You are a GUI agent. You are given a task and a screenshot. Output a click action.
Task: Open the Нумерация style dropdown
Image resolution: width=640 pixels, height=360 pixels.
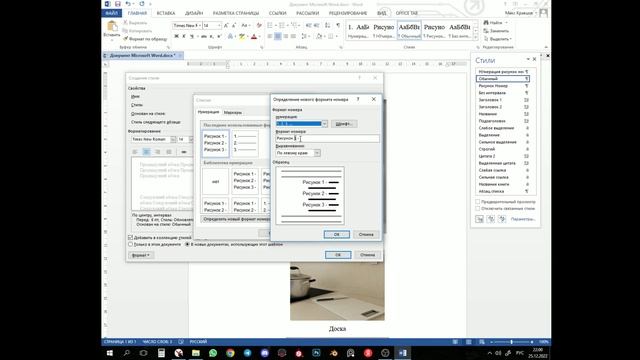click(324, 124)
